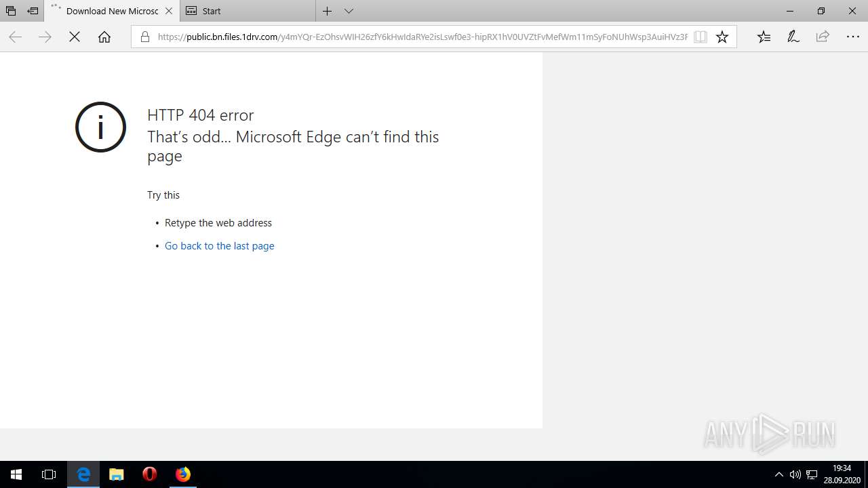Go back with the back arrow
868x488 pixels.
coord(15,37)
